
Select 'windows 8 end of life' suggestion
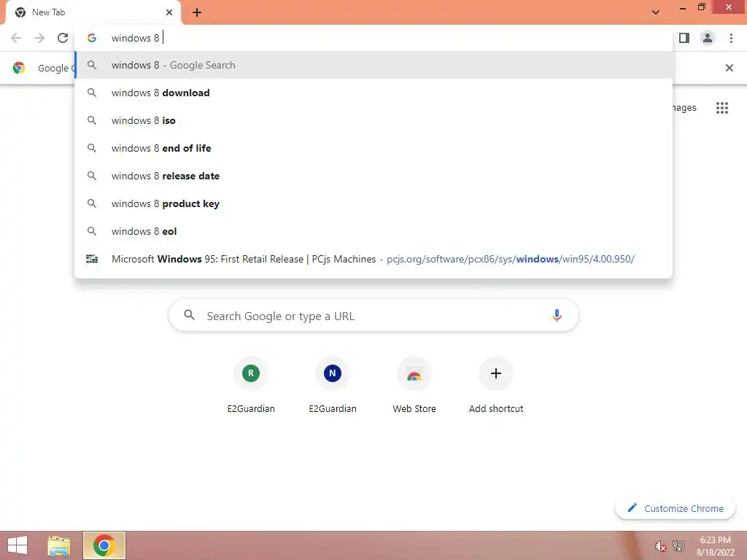click(x=373, y=148)
